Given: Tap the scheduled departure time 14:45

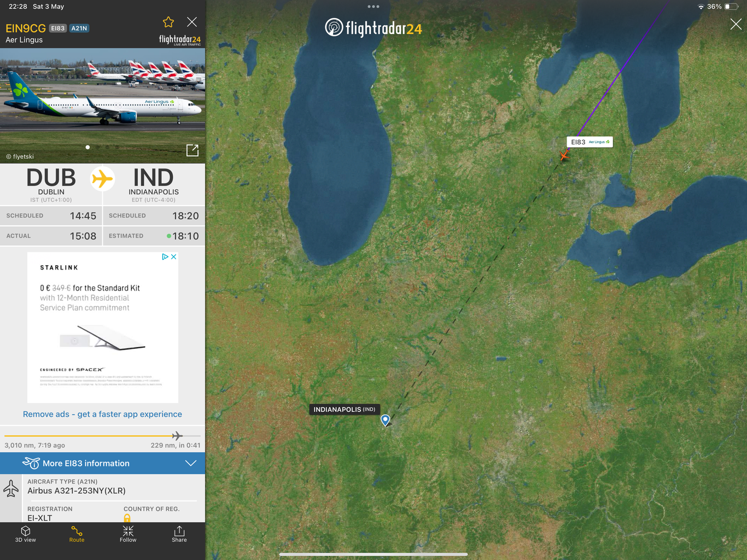Looking at the screenshot, I should tap(83, 216).
